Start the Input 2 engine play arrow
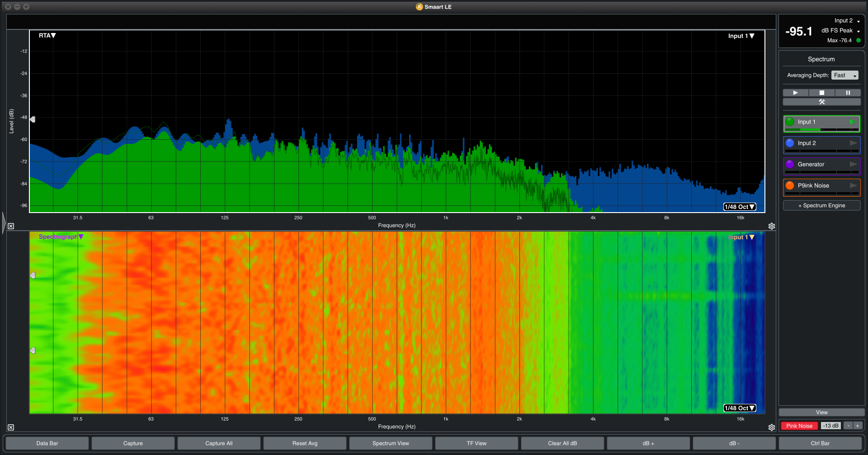 tap(853, 143)
